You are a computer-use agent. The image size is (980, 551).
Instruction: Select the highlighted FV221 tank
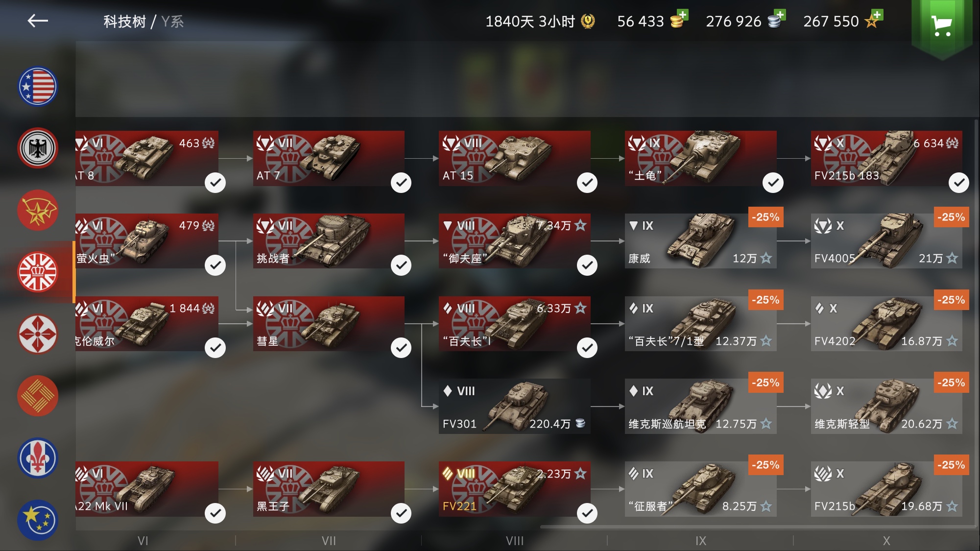point(514,489)
